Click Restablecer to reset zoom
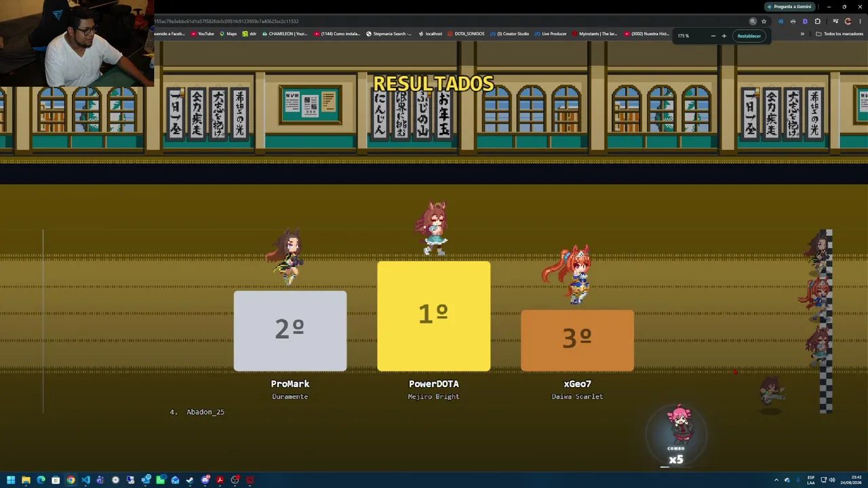Viewport: 868px width, 488px height. [x=749, y=36]
